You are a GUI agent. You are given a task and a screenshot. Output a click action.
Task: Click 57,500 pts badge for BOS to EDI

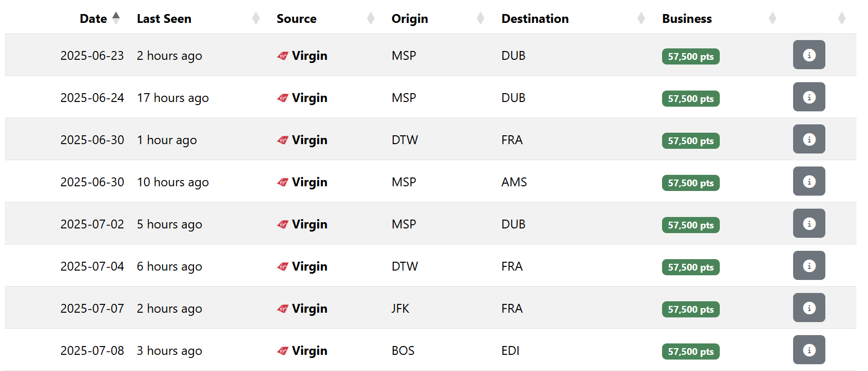point(691,351)
